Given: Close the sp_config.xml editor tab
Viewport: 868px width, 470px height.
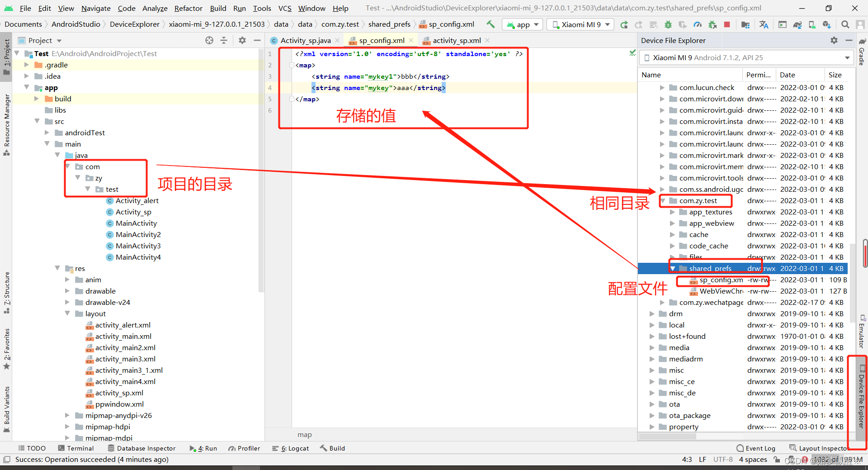Looking at the screenshot, I should coord(411,40).
